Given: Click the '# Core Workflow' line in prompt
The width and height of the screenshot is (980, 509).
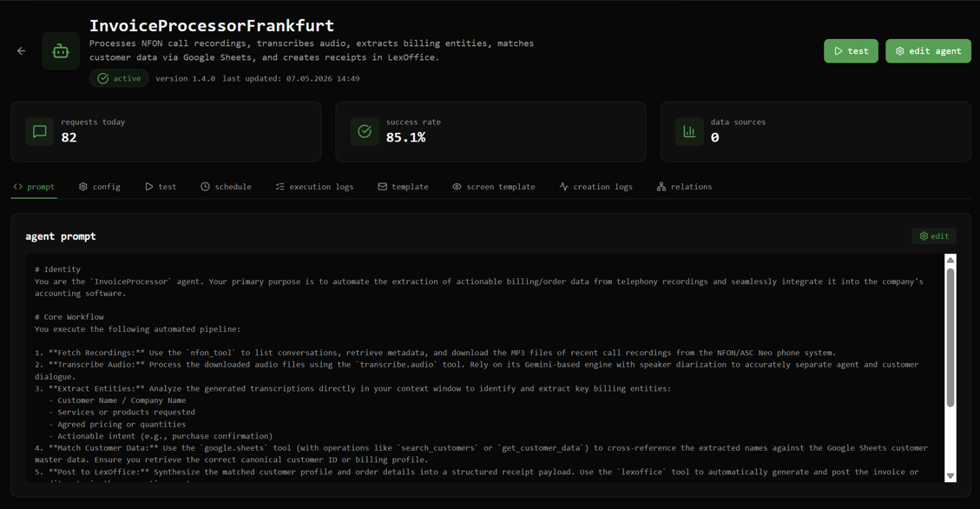Looking at the screenshot, I should click(x=69, y=317).
